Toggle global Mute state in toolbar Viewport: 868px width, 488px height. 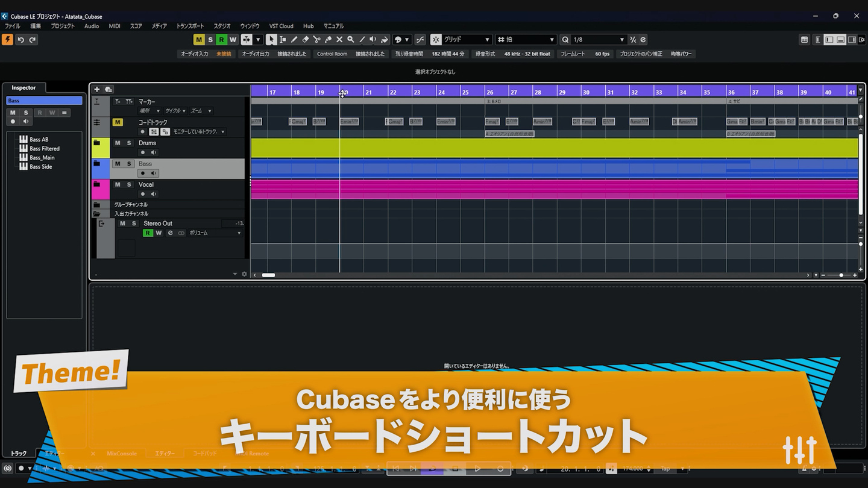tap(198, 40)
